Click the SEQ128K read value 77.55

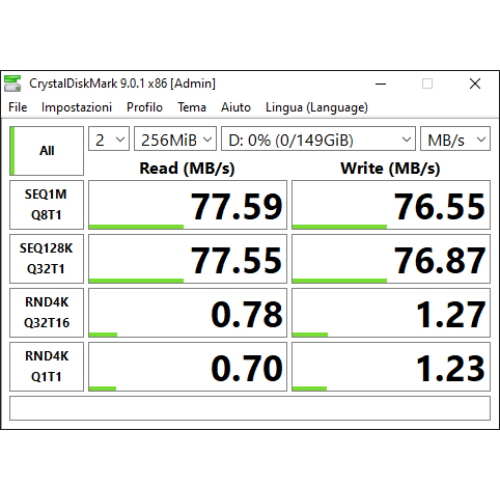click(x=187, y=259)
